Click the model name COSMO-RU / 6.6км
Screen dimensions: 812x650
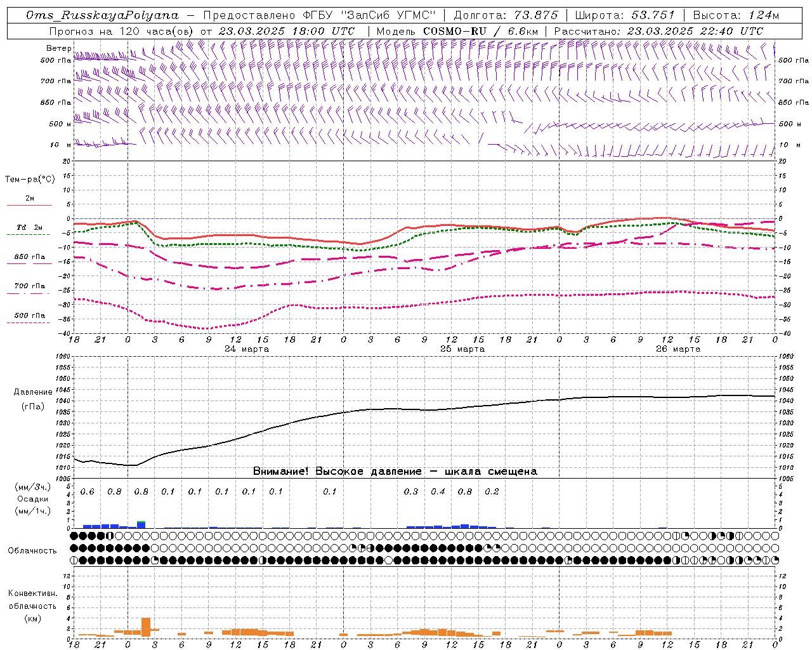point(480,31)
